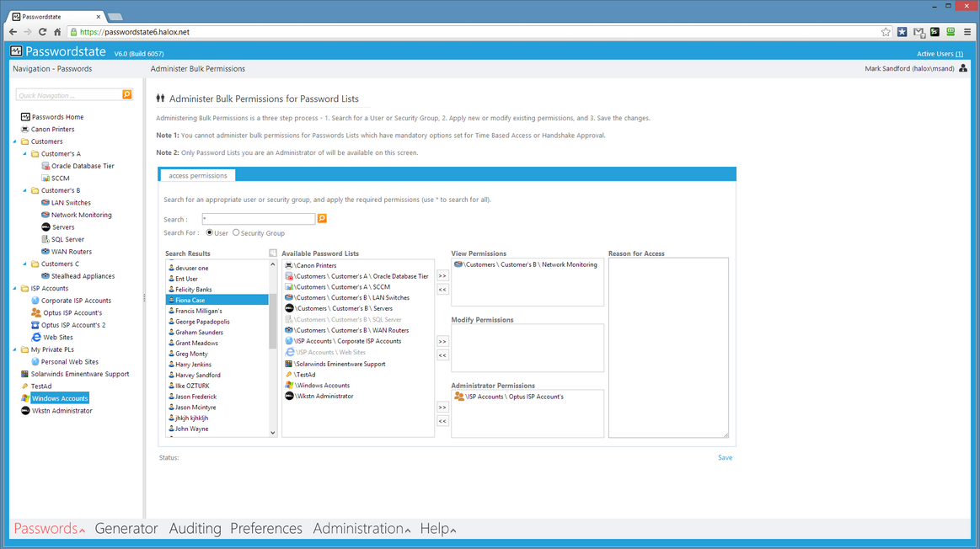Click the browser reload icon
This screenshot has width=980, height=549.
coord(42,32)
